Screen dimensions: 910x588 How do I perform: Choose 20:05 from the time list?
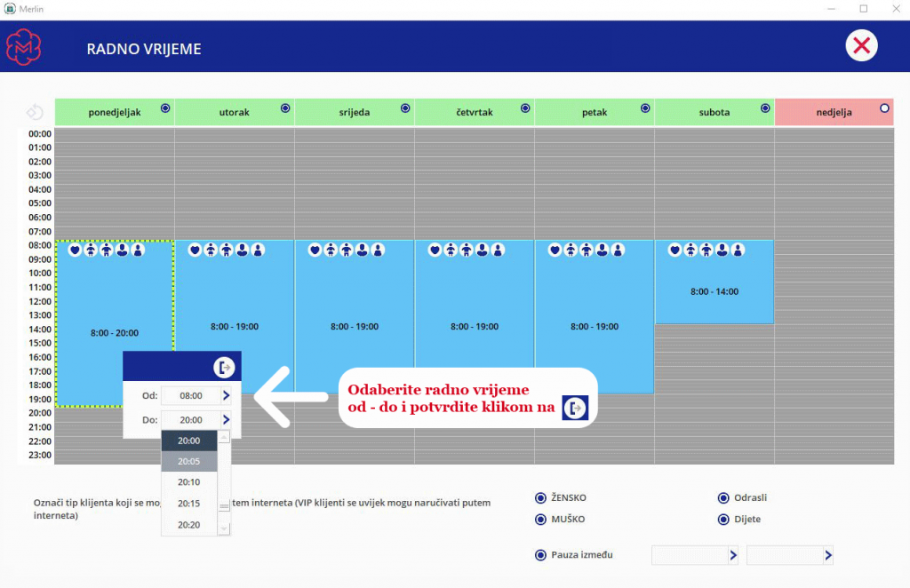pos(189,462)
